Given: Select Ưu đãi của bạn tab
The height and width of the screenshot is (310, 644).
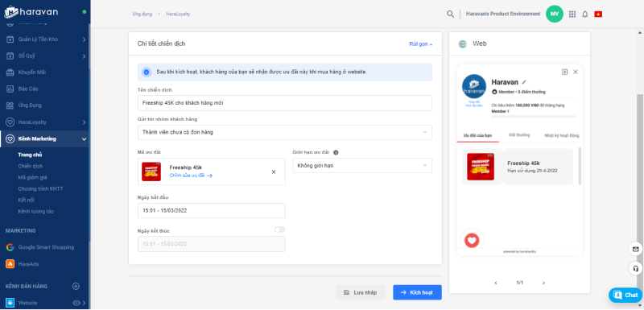Looking at the screenshot, I should coord(477,135).
